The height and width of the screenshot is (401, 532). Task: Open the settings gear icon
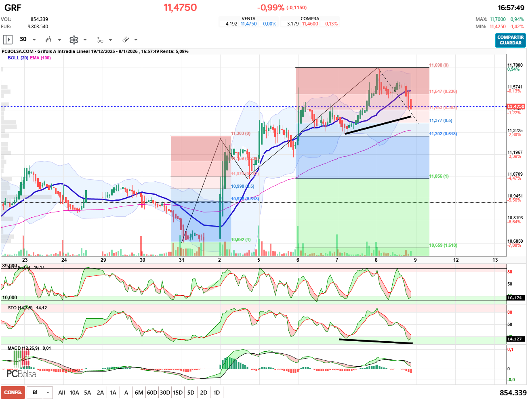pos(74,40)
